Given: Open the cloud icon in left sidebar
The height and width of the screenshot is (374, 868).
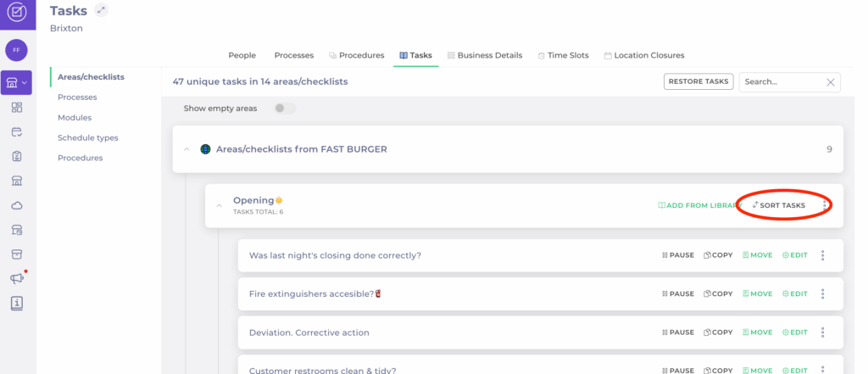Looking at the screenshot, I should click(17, 205).
